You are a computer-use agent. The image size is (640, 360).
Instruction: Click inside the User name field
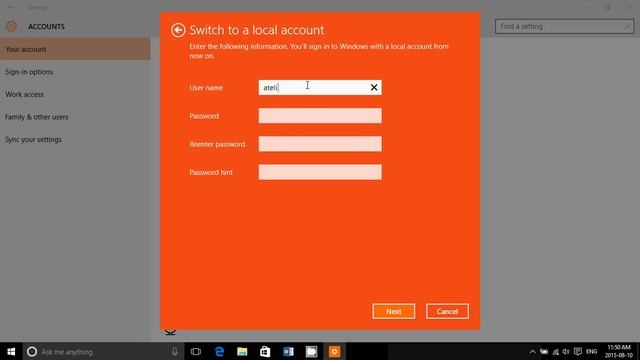click(320, 87)
